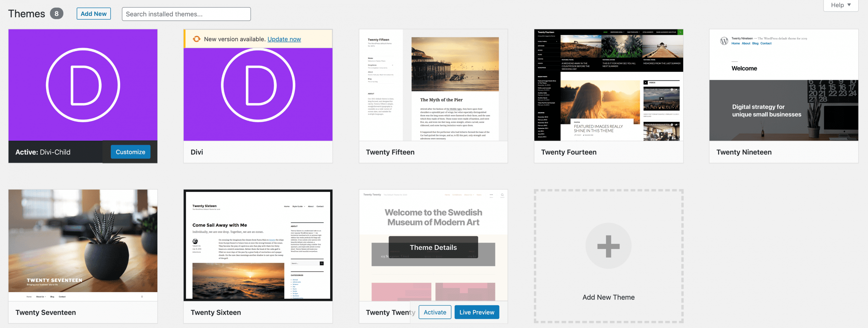
Task: Open the Twenty Fourteen theme screenshot
Action: coord(609,85)
